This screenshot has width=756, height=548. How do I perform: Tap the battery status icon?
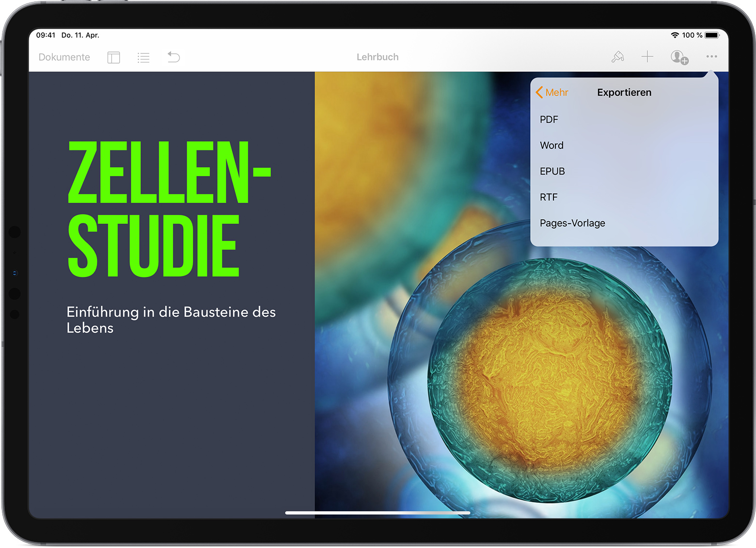[712, 35]
